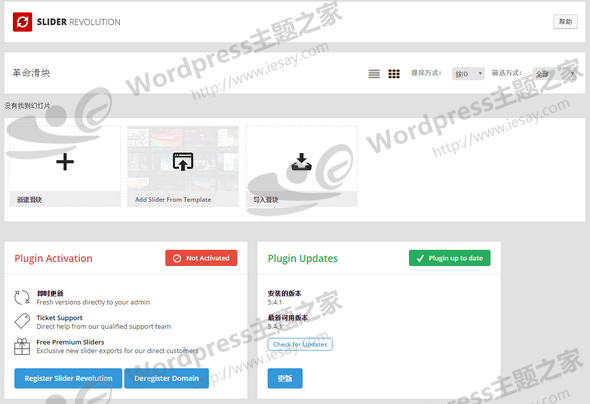Click the Free Premium Sliders gift icon
The image size is (590, 404).
point(22,346)
